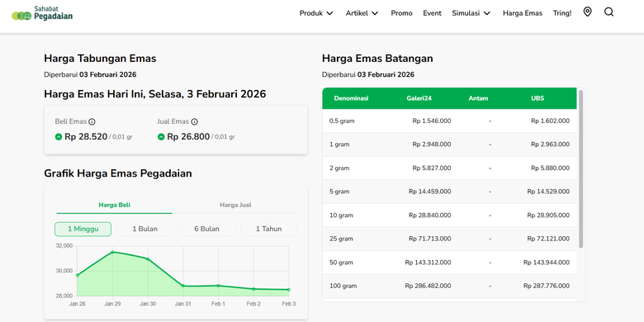Click the Jan 28 chart data point
The image size is (644, 322).
coord(78,275)
